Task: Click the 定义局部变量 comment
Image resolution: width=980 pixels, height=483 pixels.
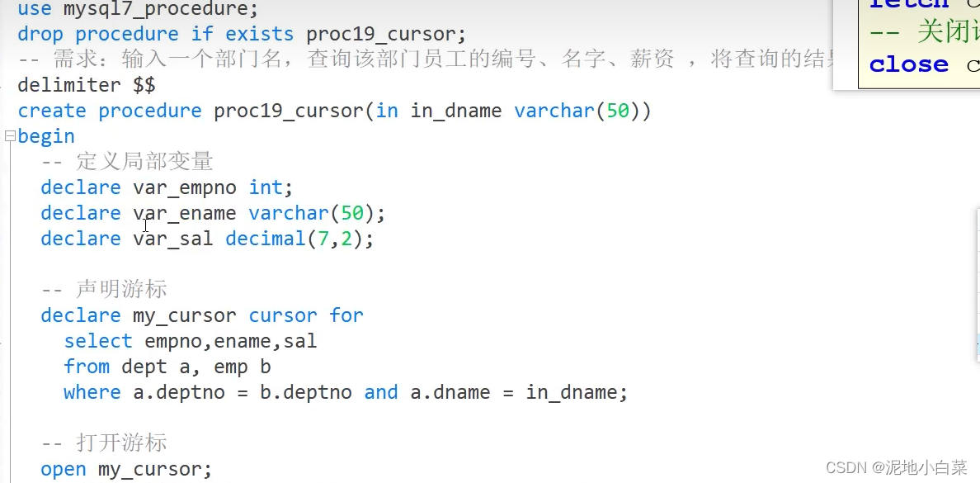Action: pyautogui.click(x=144, y=162)
